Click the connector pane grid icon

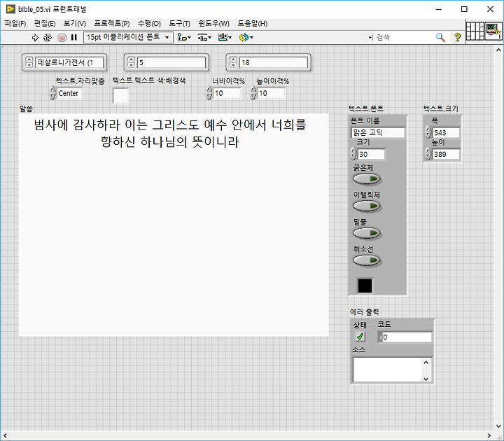point(475,31)
